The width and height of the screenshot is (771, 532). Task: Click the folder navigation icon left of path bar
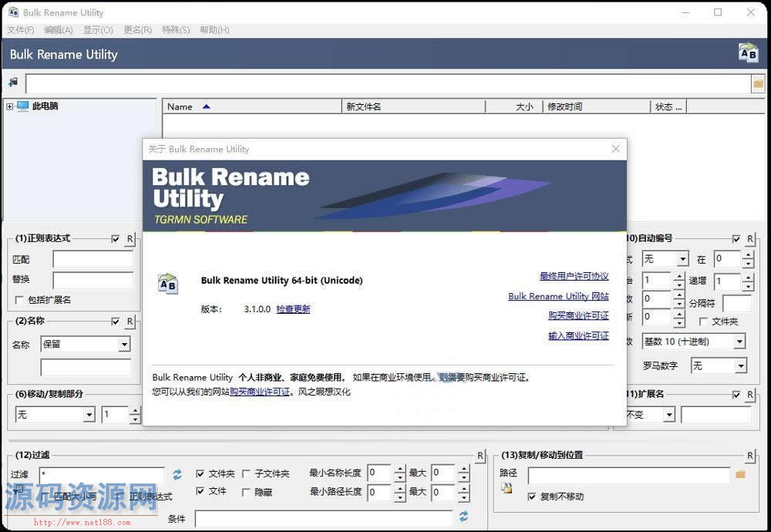click(13, 82)
